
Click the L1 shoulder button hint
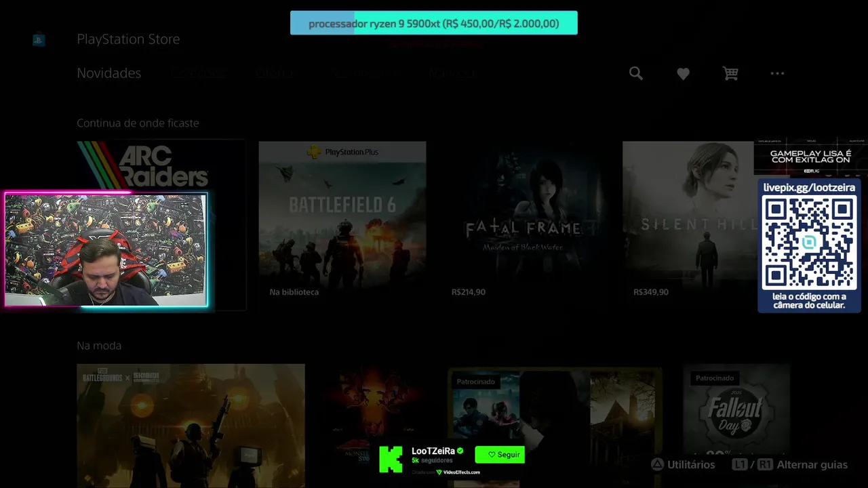tap(740, 465)
